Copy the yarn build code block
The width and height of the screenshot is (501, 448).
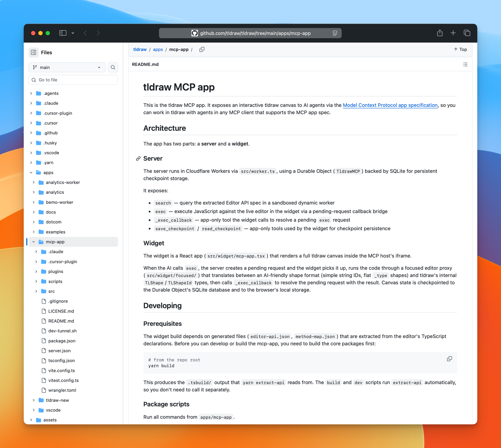[449, 359]
